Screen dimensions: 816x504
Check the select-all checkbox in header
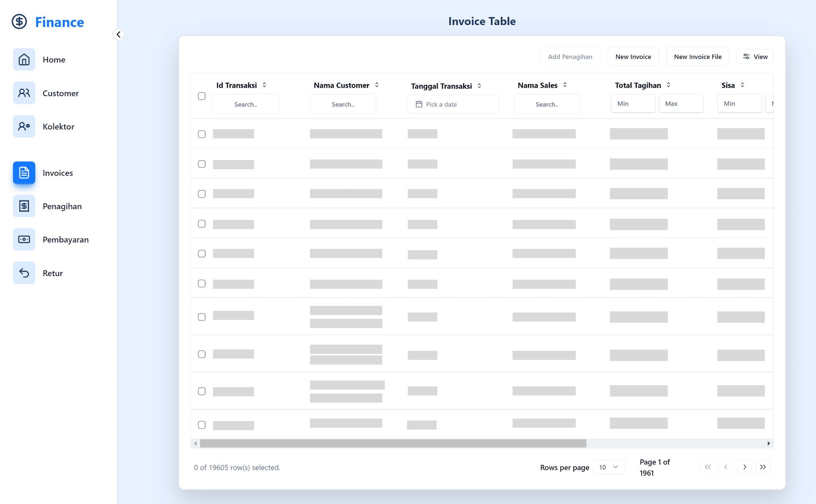click(x=202, y=96)
